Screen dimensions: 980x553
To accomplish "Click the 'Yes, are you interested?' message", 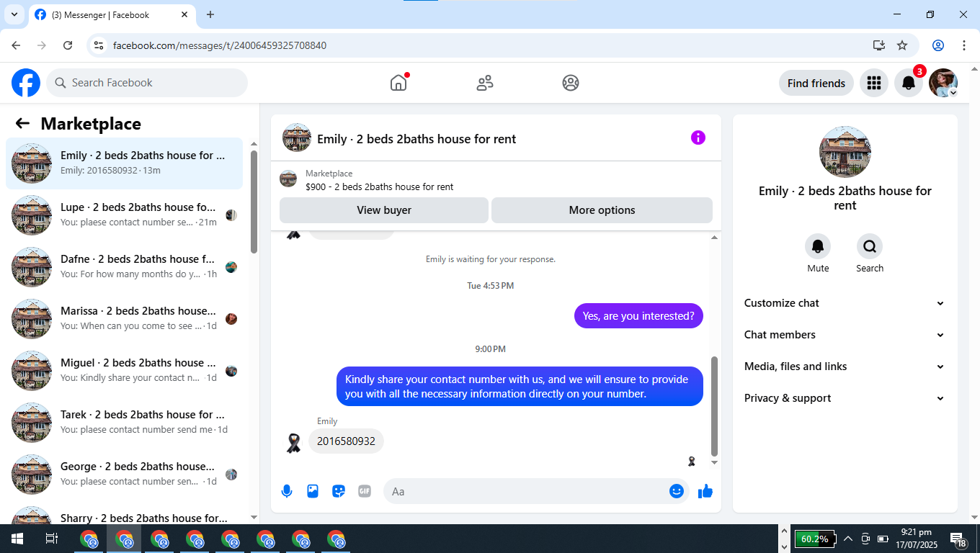I will point(638,315).
